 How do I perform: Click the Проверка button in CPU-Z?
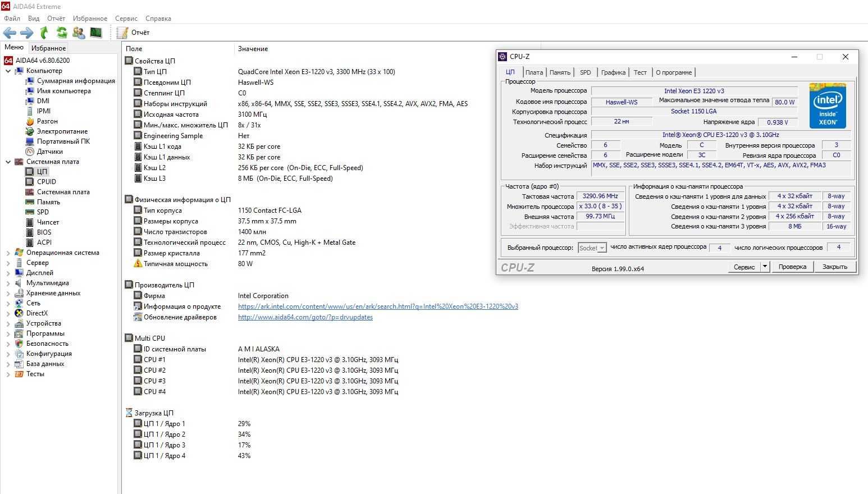point(792,267)
